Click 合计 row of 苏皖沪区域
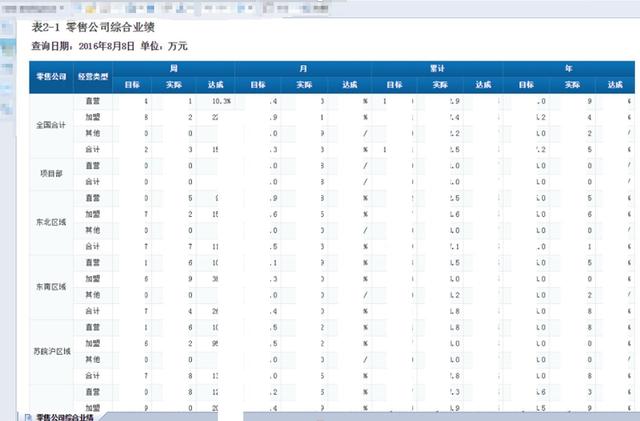Image resolution: width=640 pixels, height=421 pixels. point(93,376)
